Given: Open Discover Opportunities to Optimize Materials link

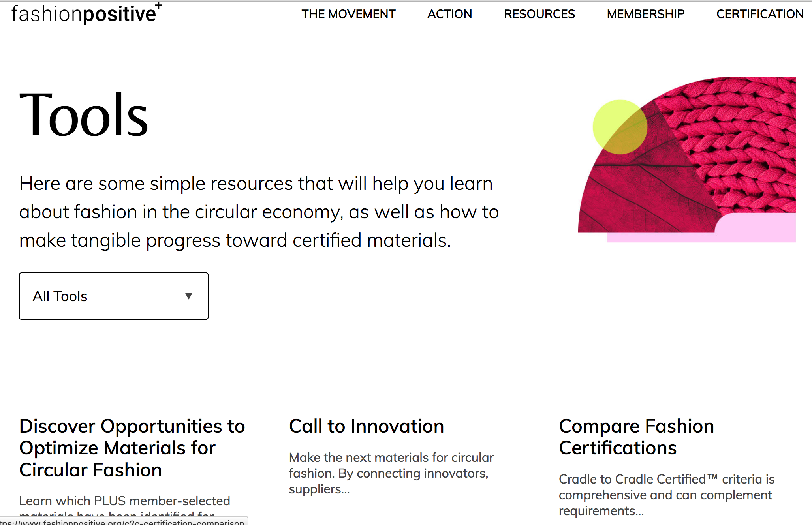Looking at the screenshot, I should tap(132, 448).
